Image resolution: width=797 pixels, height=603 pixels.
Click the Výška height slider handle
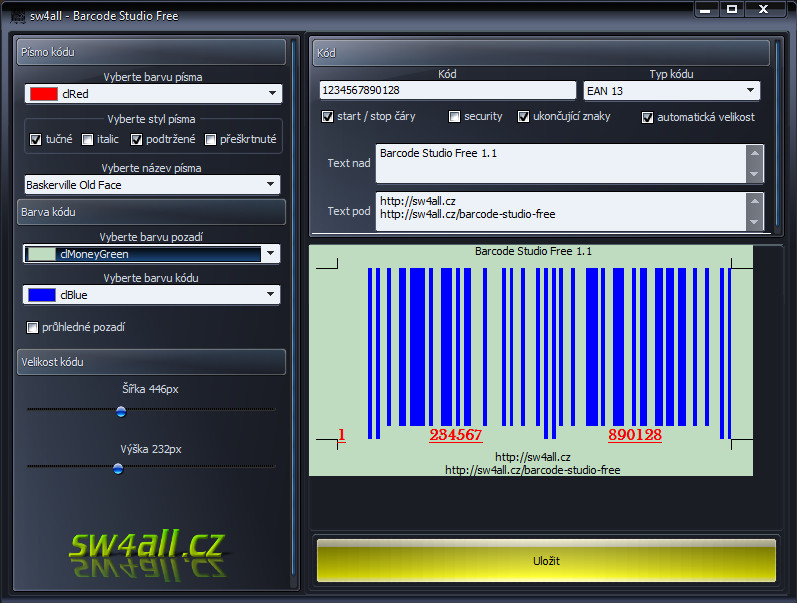click(x=118, y=468)
